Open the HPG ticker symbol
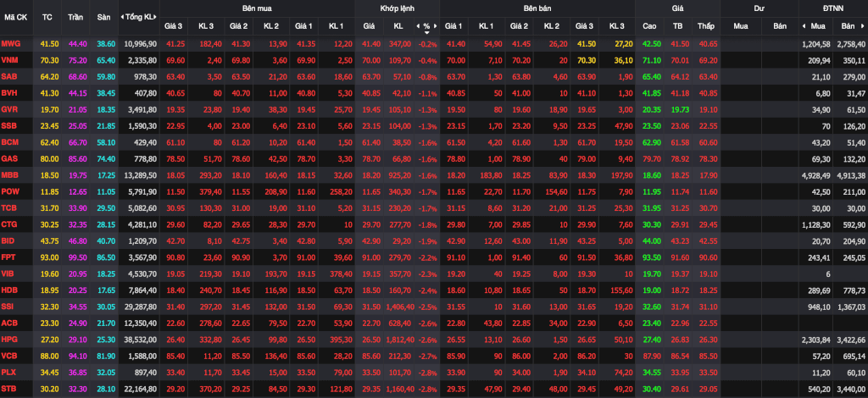This screenshot has height=398, width=868. click(9, 340)
